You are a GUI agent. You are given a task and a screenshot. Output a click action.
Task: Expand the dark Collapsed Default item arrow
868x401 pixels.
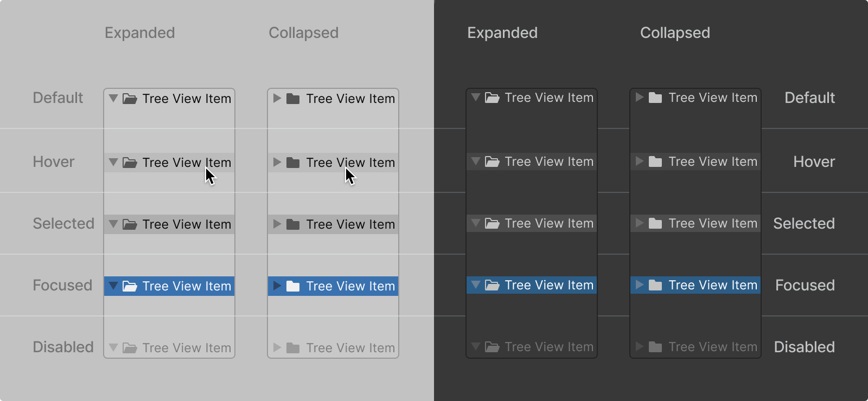tap(640, 98)
